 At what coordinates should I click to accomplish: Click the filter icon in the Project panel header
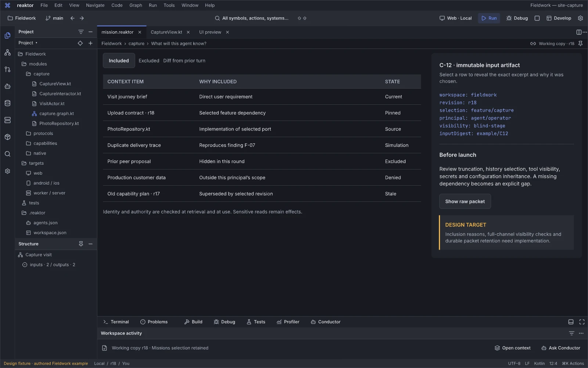click(x=81, y=32)
